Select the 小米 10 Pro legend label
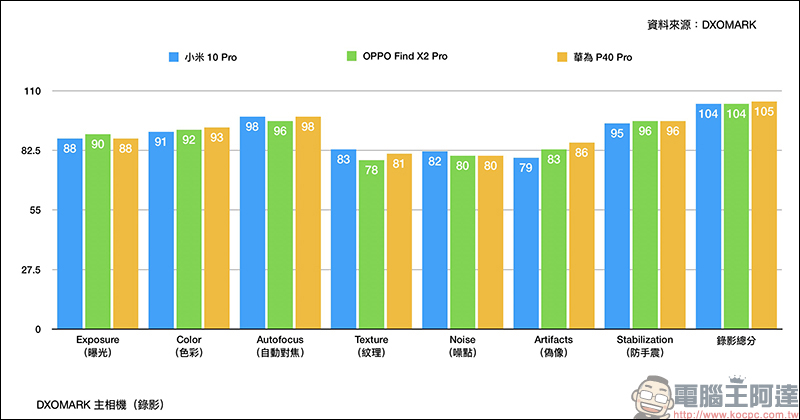Screen dimensions: 800x420 [x=213, y=57]
